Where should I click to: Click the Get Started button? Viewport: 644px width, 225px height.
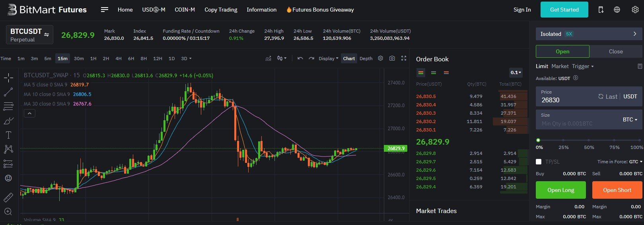(564, 10)
